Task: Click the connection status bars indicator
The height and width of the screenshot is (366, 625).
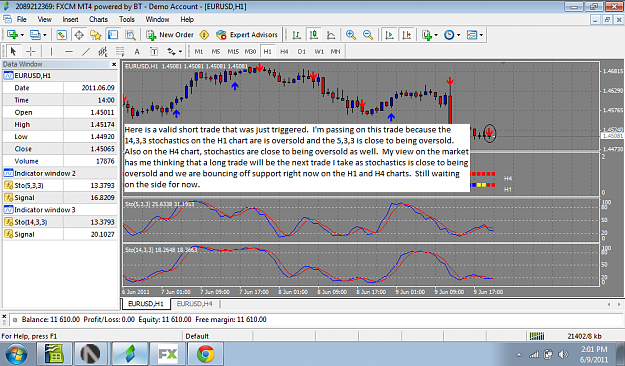Action: [537, 336]
